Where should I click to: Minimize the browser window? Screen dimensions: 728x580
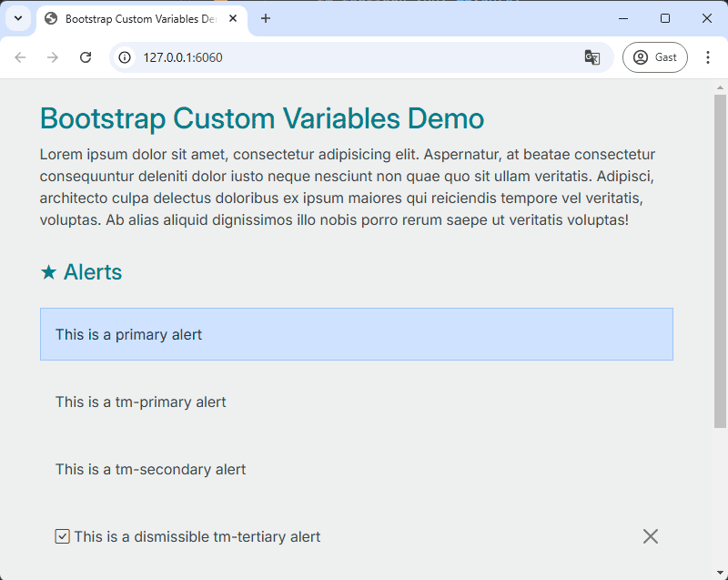pos(623,18)
